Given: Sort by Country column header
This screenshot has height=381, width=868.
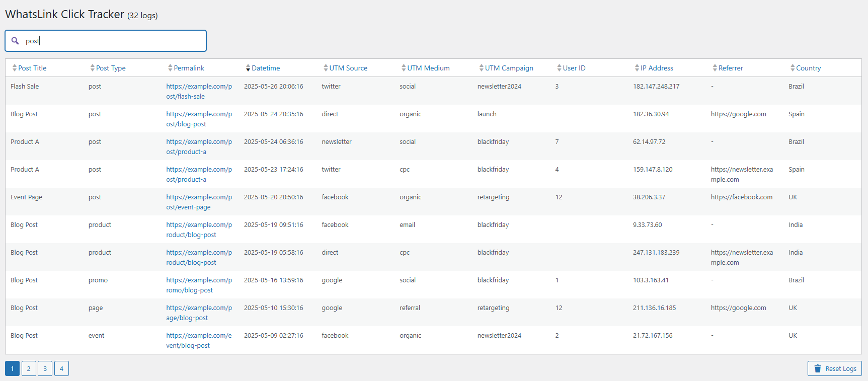Looking at the screenshot, I should coord(806,68).
